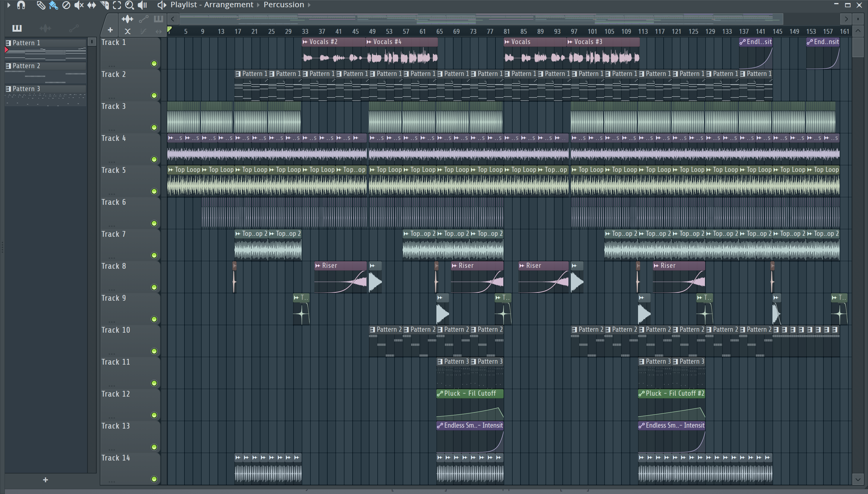Open Vocals #2 clip menu
Image resolution: width=868 pixels, height=494 pixels.
coord(305,42)
